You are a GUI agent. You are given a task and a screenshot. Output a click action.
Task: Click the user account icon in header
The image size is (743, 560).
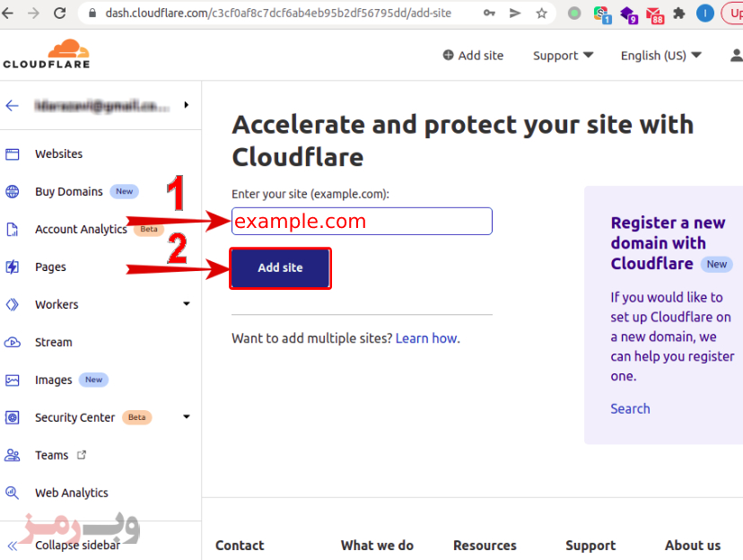(x=737, y=56)
